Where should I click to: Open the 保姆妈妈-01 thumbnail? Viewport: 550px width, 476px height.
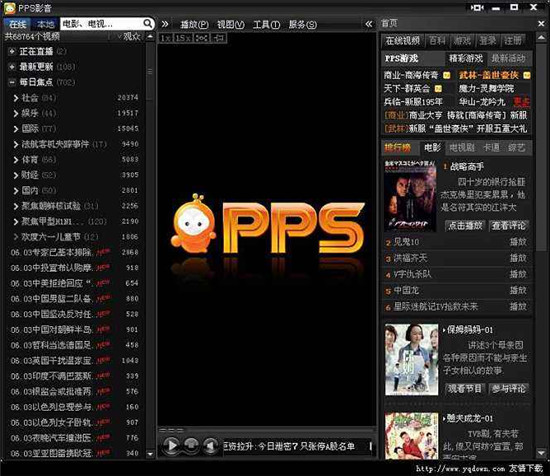click(x=411, y=360)
